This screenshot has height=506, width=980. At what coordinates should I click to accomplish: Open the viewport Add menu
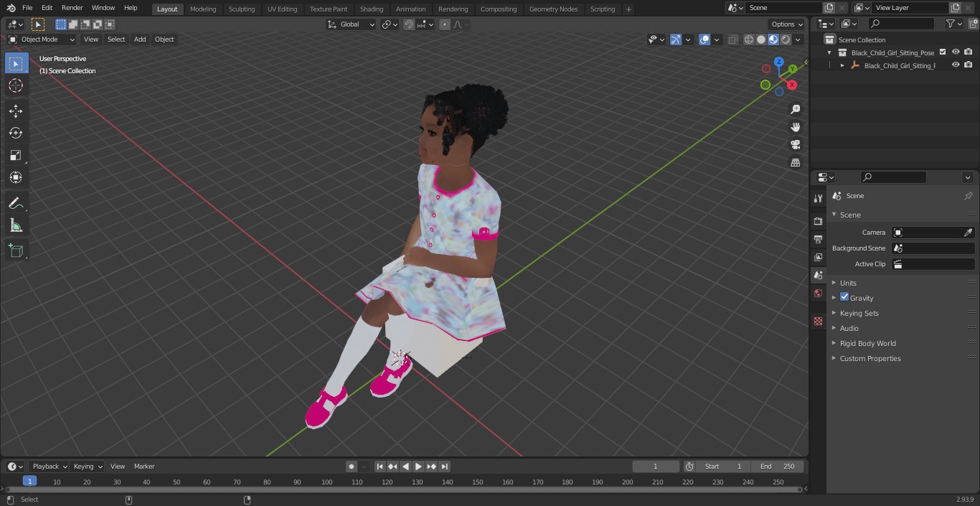pos(140,39)
